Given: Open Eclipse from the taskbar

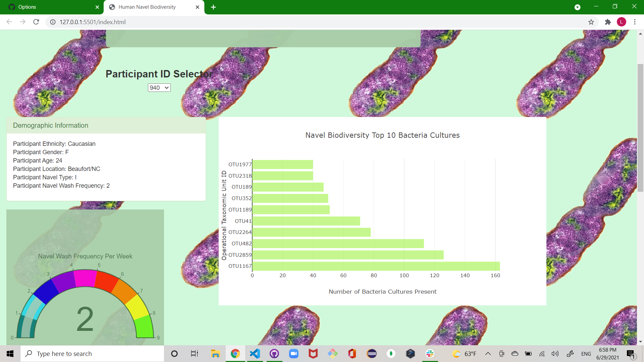Looking at the screenshot, I should click(x=372, y=354).
